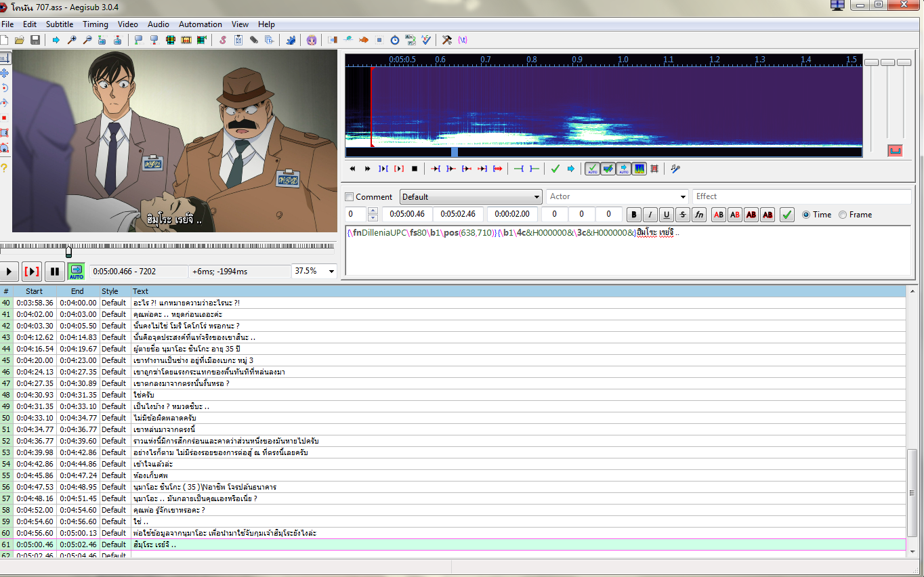The height and width of the screenshot is (577, 924).
Task: Select the scale subtitles visual tool
Action: tap(5, 118)
